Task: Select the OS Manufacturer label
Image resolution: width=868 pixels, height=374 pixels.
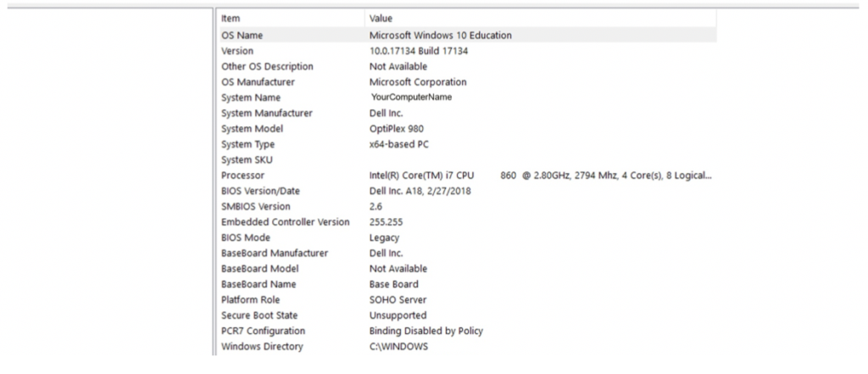Action: click(x=258, y=82)
